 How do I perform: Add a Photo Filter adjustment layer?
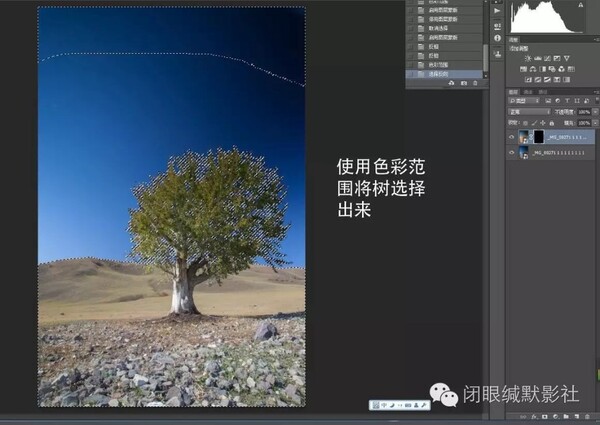(552, 69)
